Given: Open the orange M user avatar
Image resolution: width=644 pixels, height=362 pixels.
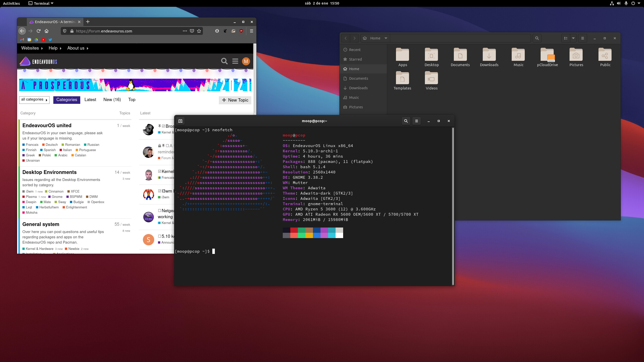Looking at the screenshot, I should (246, 61).
